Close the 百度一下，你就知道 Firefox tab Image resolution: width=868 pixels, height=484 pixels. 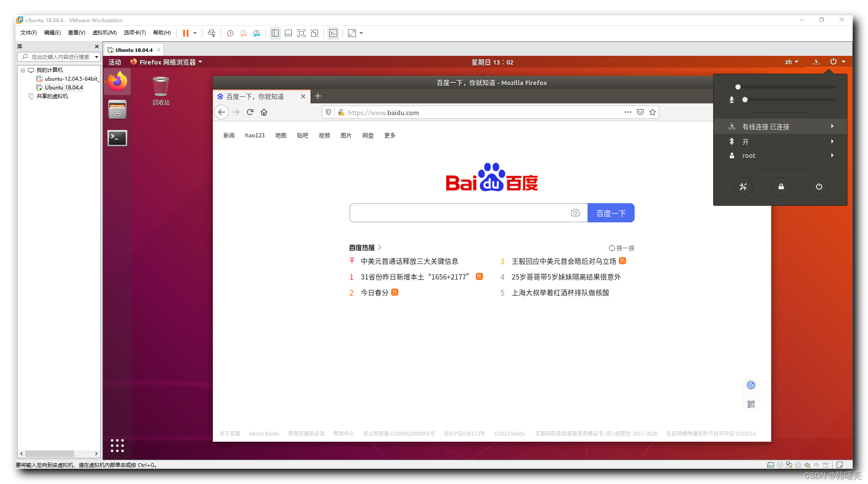(x=303, y=96)
